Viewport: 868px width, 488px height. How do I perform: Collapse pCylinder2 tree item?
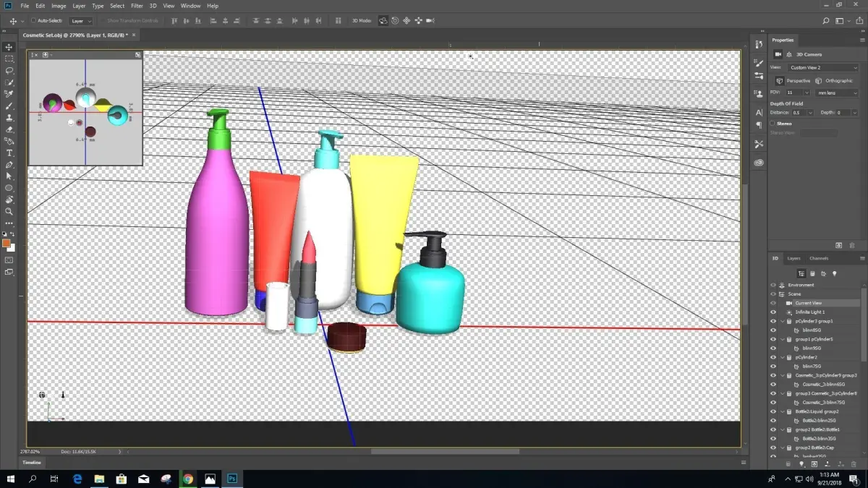point(782,357)
